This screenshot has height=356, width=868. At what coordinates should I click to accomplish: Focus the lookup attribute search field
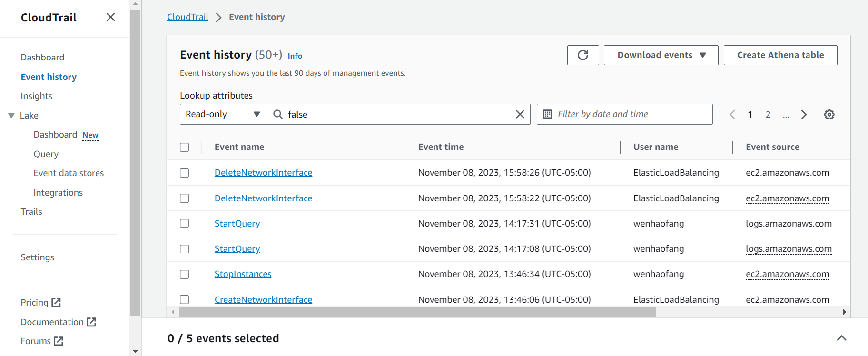coord(399,114)
